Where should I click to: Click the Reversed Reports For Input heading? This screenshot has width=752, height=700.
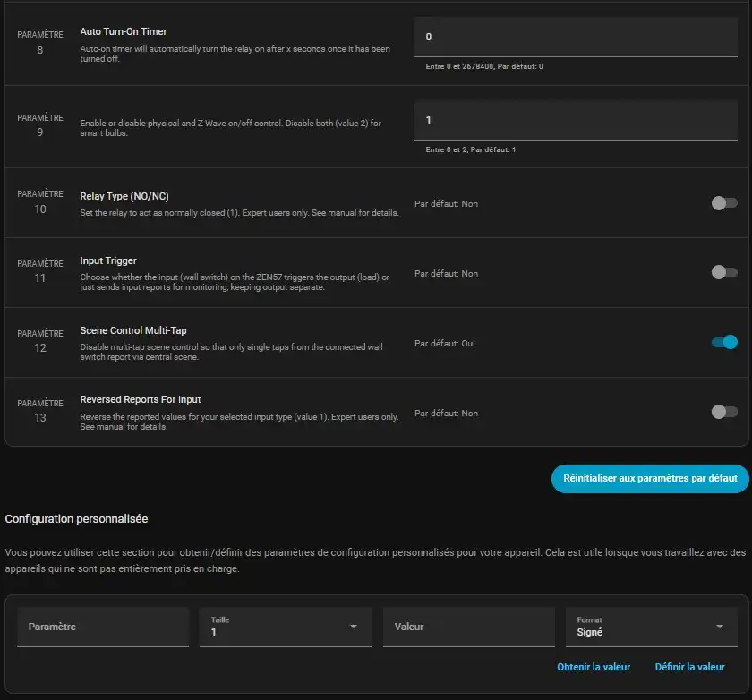tap(141, 400)
